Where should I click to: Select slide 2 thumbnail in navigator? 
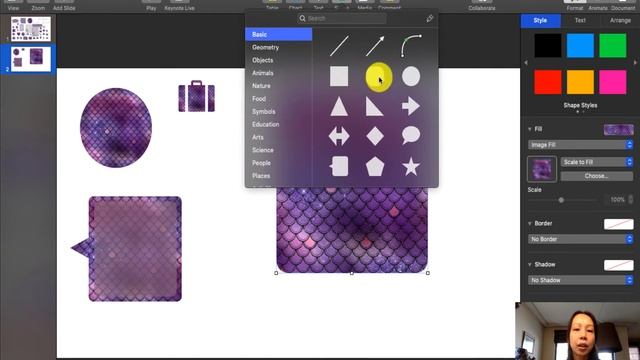point(31,59)
